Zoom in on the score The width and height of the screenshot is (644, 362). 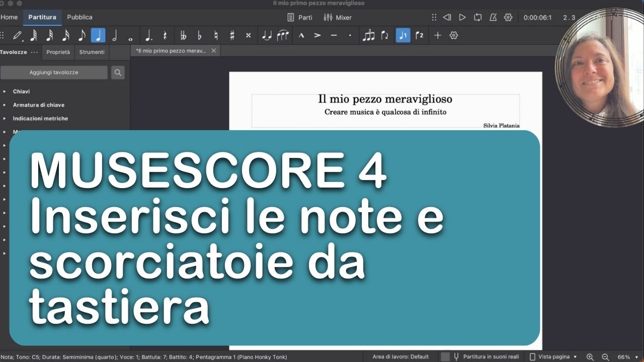[590, 357]
